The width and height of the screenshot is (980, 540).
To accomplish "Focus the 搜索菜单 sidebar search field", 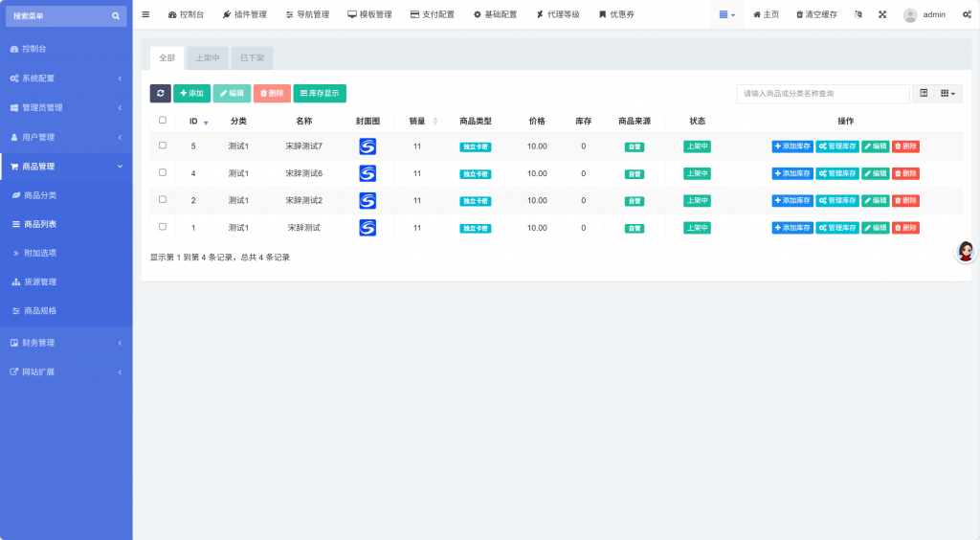I will (x=57, y=15).
